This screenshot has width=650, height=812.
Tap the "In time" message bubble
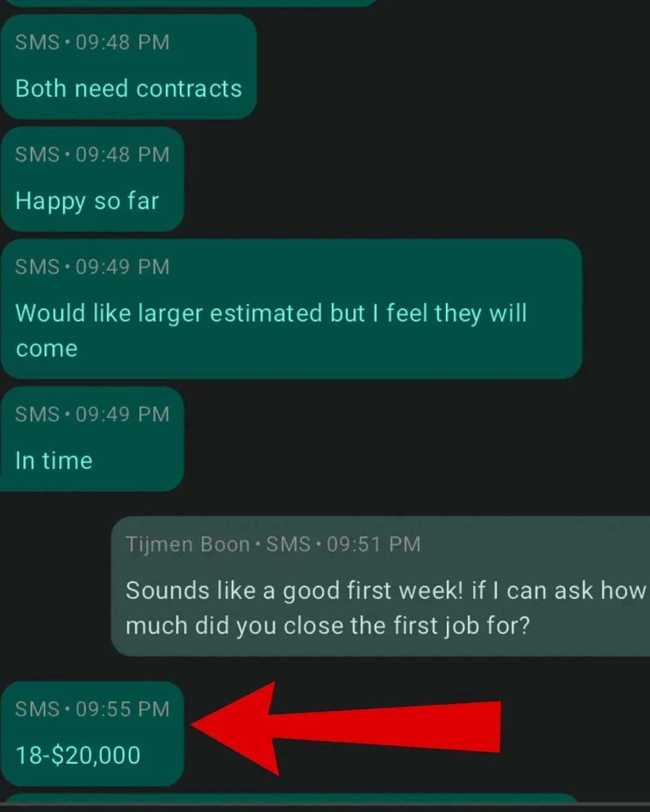click(x=92, y=438)
